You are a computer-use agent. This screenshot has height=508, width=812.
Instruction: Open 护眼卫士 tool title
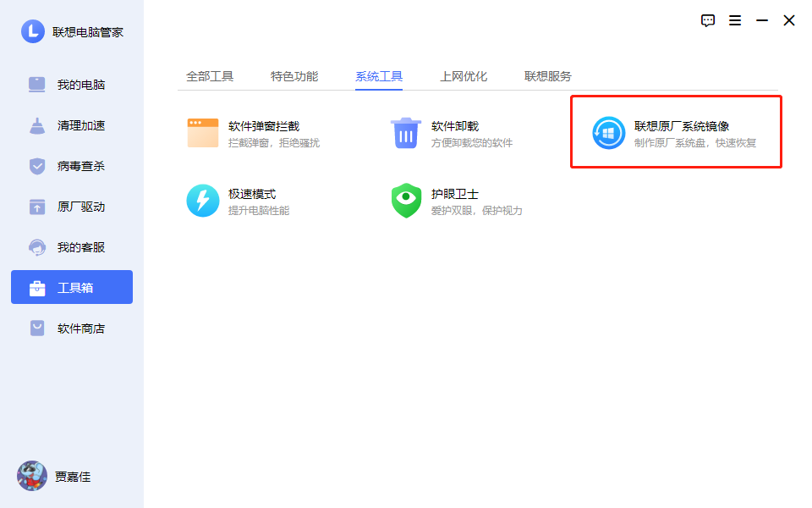coord(455,194)
